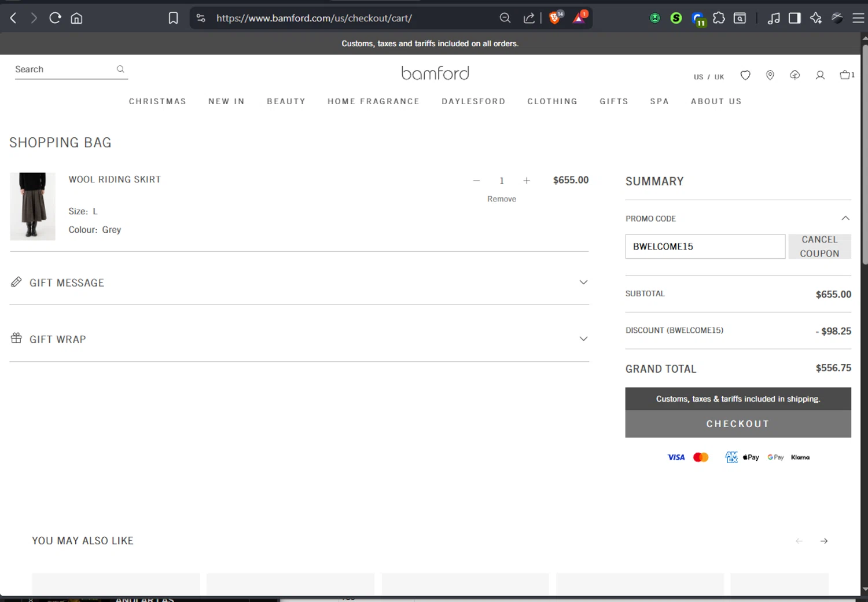Click the Visa payment logo
868x602 pixels.
(x=676, y=457)
